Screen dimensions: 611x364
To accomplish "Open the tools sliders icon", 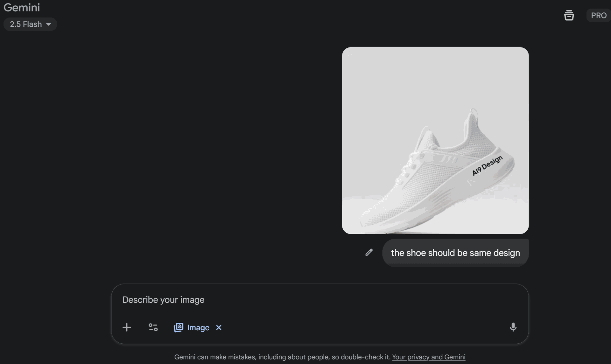I will tap(153, 327).
